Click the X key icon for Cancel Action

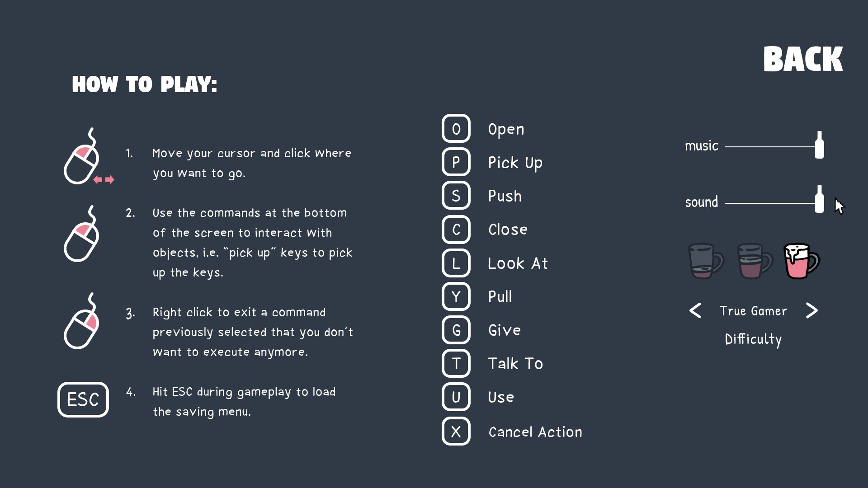456,432
